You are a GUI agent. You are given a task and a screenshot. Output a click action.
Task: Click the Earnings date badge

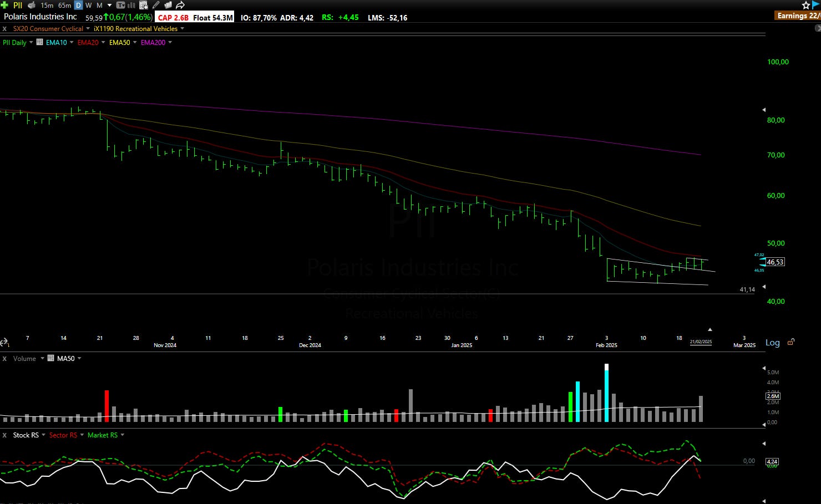pyautogui.click(x=798, y=16)
